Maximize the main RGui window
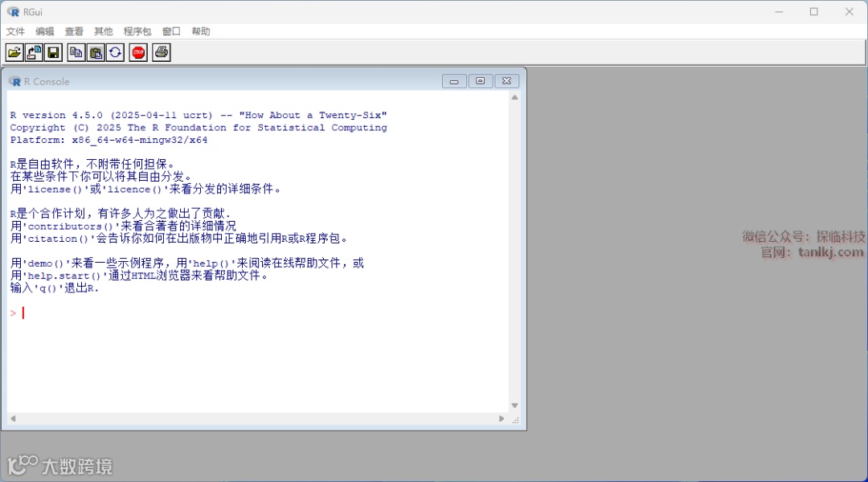The height and width of the screenshot is (482, 868). click(x=813, y=11)
